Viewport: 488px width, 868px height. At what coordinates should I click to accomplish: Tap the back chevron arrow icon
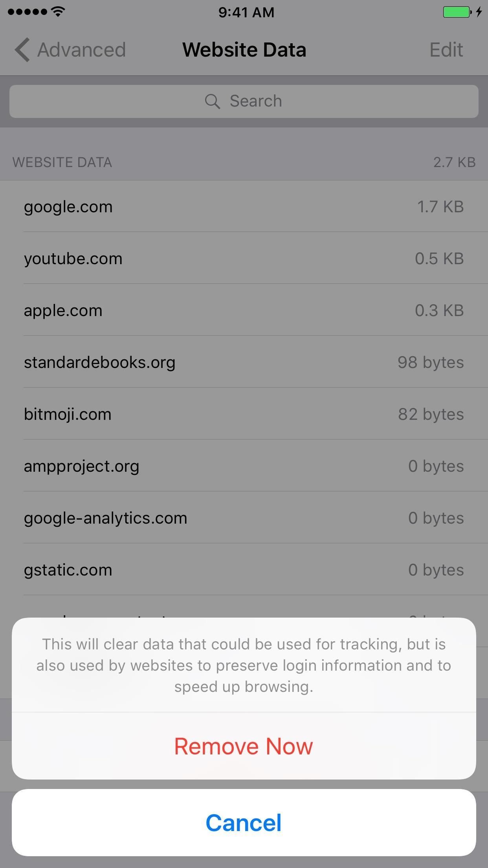click(22, 50)
